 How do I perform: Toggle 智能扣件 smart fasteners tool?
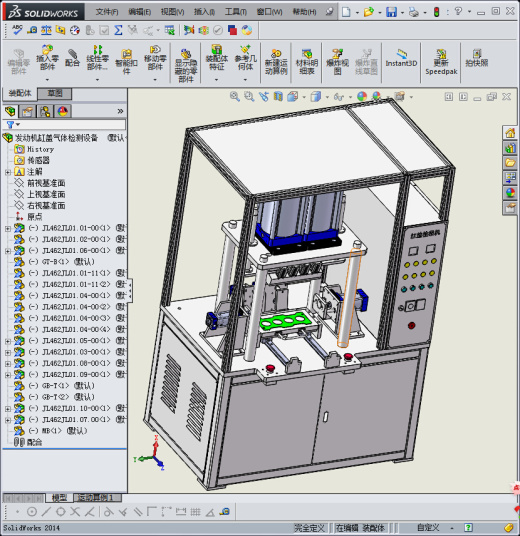pos(126,62)
